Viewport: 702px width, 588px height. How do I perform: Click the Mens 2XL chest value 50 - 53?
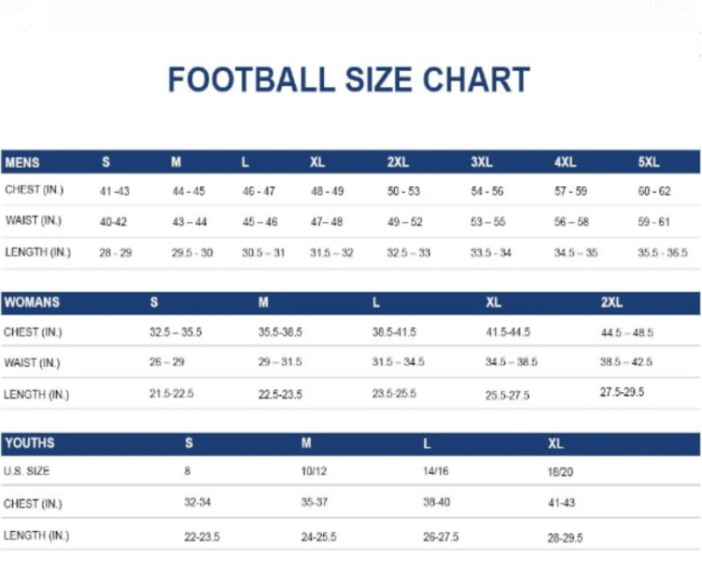pyautogui.click(x=404, y=191)
